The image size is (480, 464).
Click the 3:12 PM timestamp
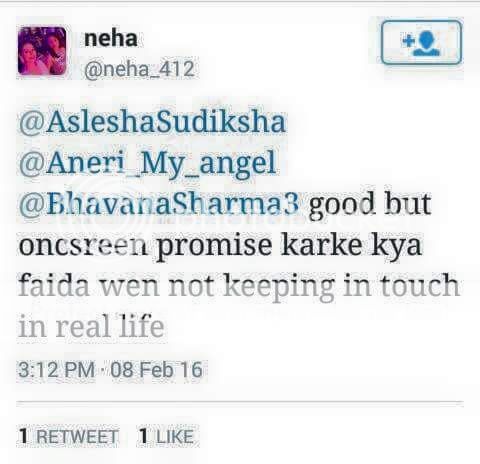pyautogui.click(x=57, y=370)
